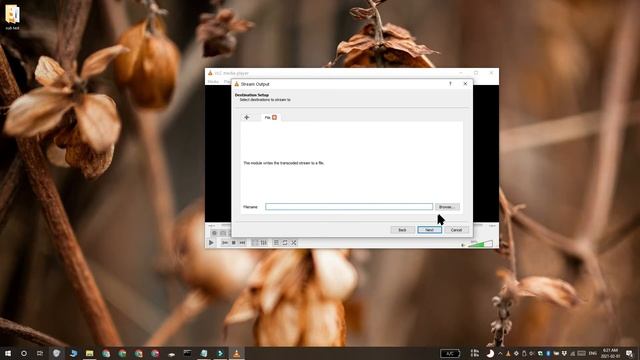This screenshot has height=360, width=640.
Task: Click the Browse button
Action: 447,207
